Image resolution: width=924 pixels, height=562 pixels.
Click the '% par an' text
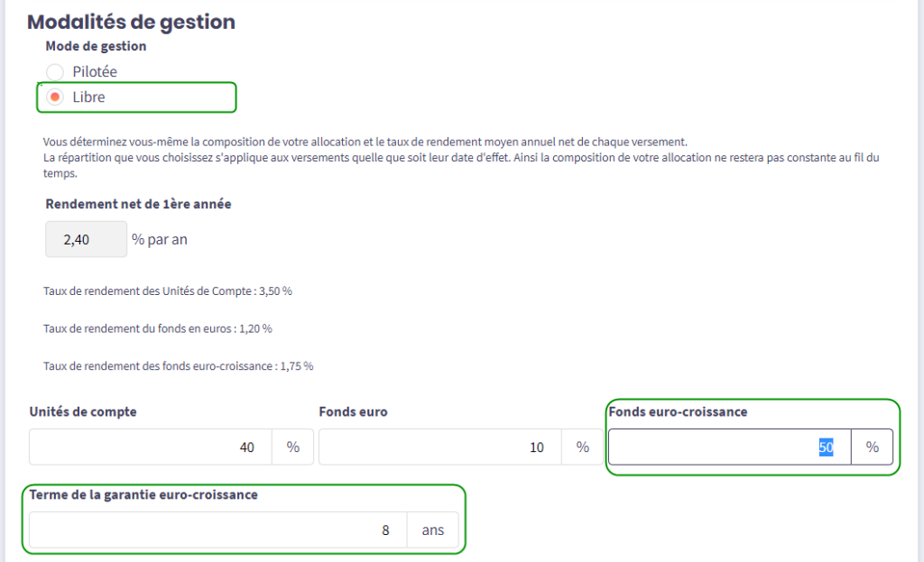pyautogui.click(x=160, y=240)
